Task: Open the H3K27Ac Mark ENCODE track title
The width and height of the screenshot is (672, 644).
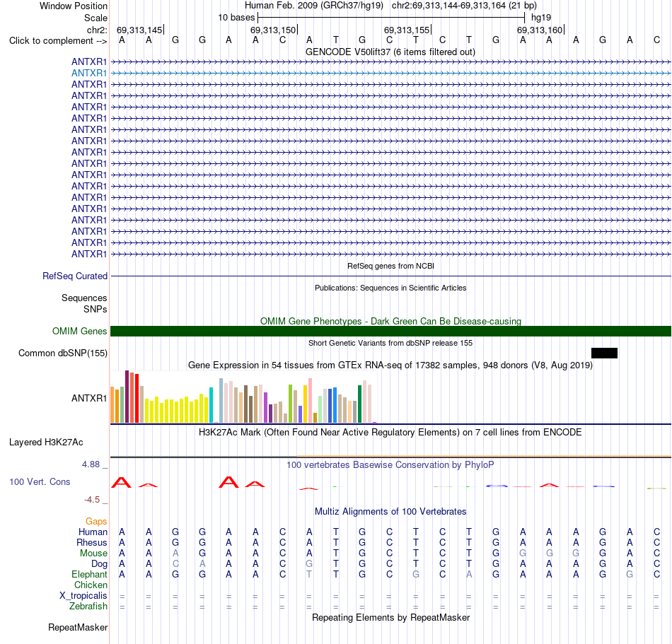Action: (390, 433)
